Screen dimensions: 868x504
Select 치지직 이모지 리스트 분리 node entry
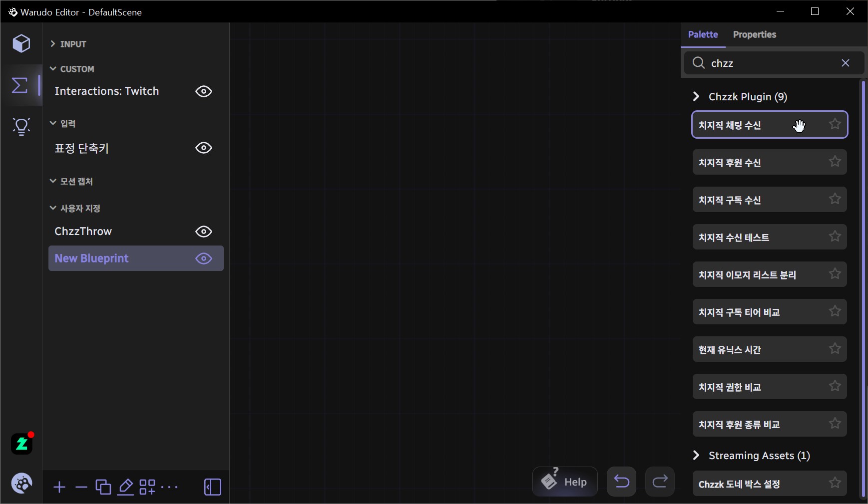(x=770, y=274)
